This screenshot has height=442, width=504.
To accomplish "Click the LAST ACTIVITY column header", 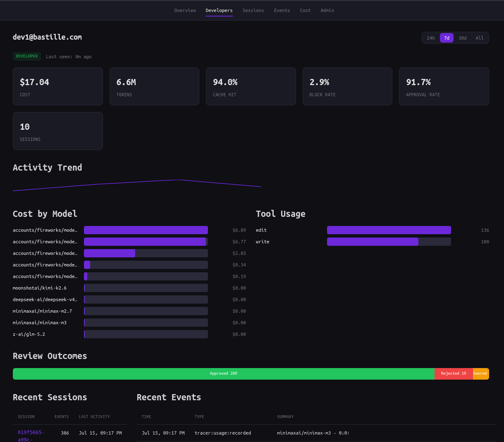I will (94, 417).
